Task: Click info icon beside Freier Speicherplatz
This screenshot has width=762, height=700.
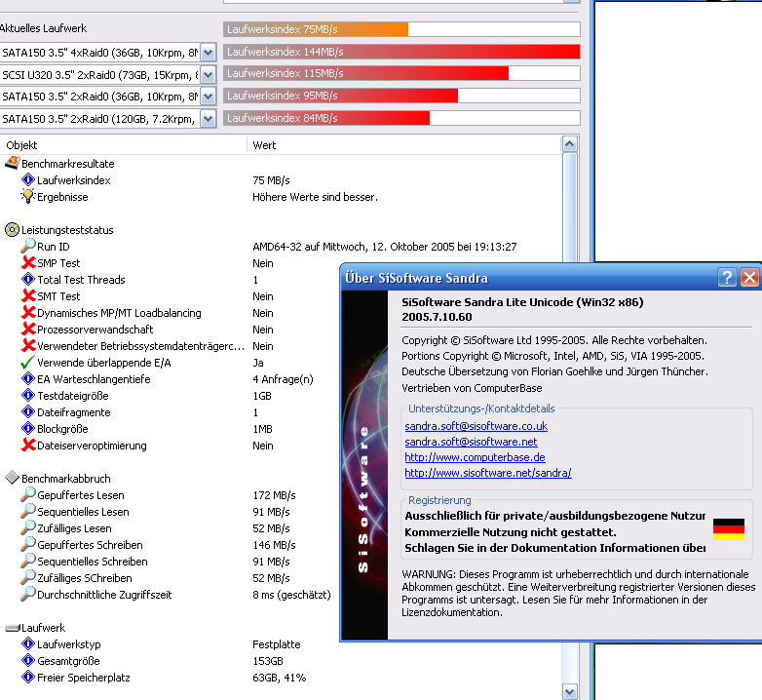Action: point(28,677)
